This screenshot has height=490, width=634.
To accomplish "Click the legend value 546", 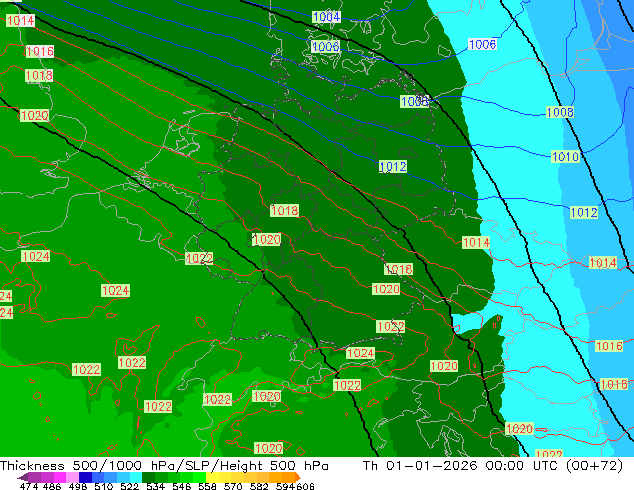I will pos(181,486).
